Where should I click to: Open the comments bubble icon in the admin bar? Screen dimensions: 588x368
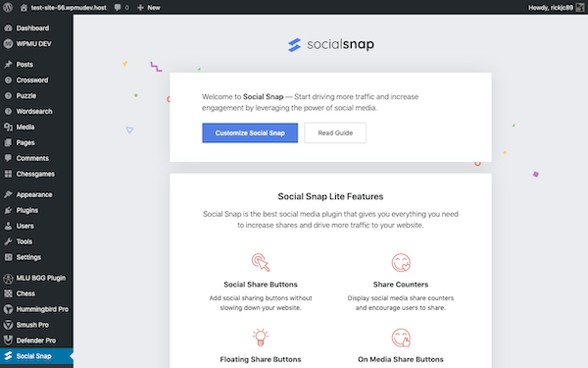coord(118,8)
